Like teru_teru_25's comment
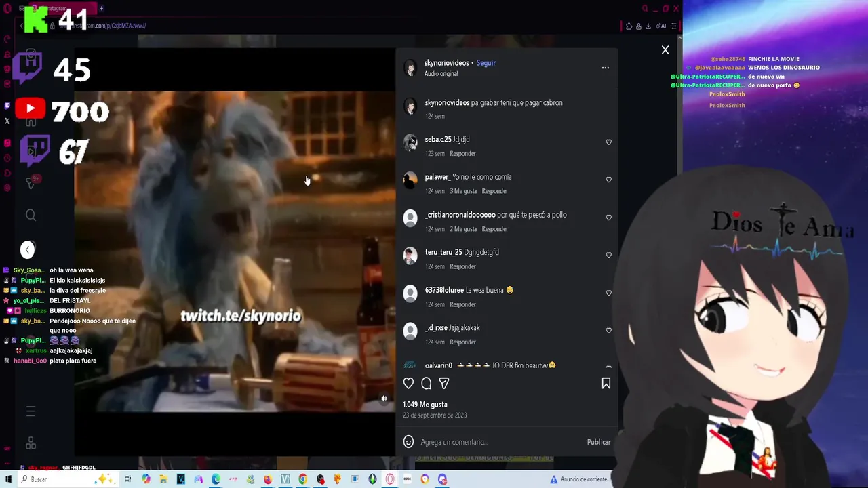This screenshot has width=868, height=488. click(608, 255)
